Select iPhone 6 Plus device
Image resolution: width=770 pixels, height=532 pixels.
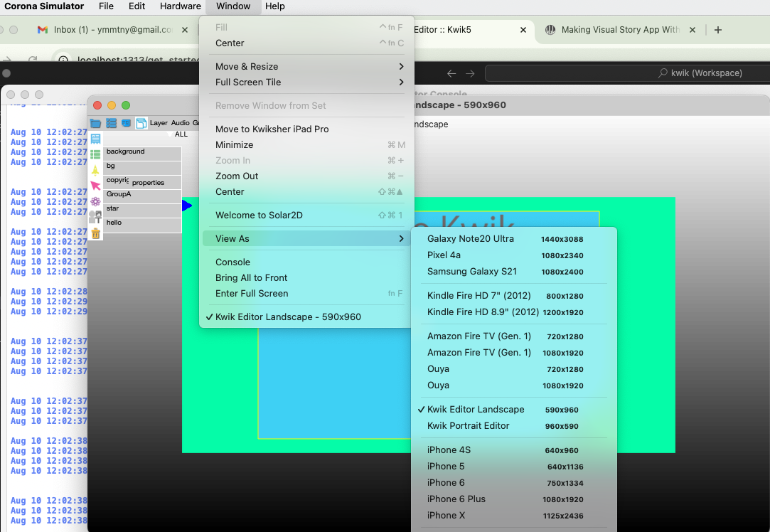(x=513, y=499)
